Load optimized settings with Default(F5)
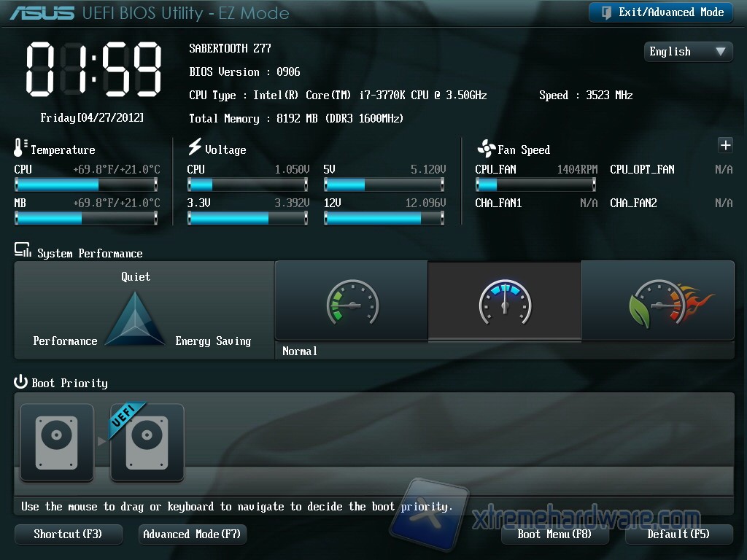The width and height of the screenshot is (747, 560). [678, 534]
